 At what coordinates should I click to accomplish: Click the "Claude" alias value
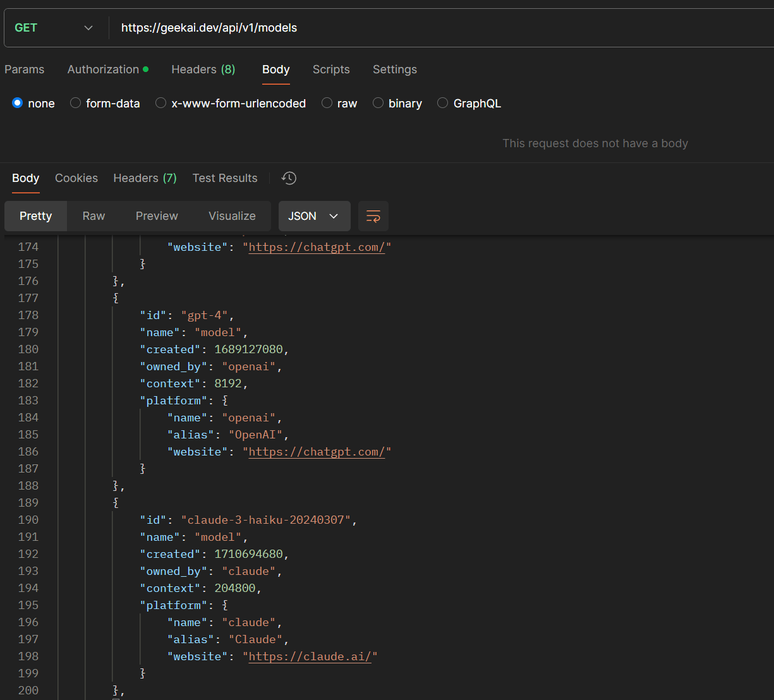[255, 639]
